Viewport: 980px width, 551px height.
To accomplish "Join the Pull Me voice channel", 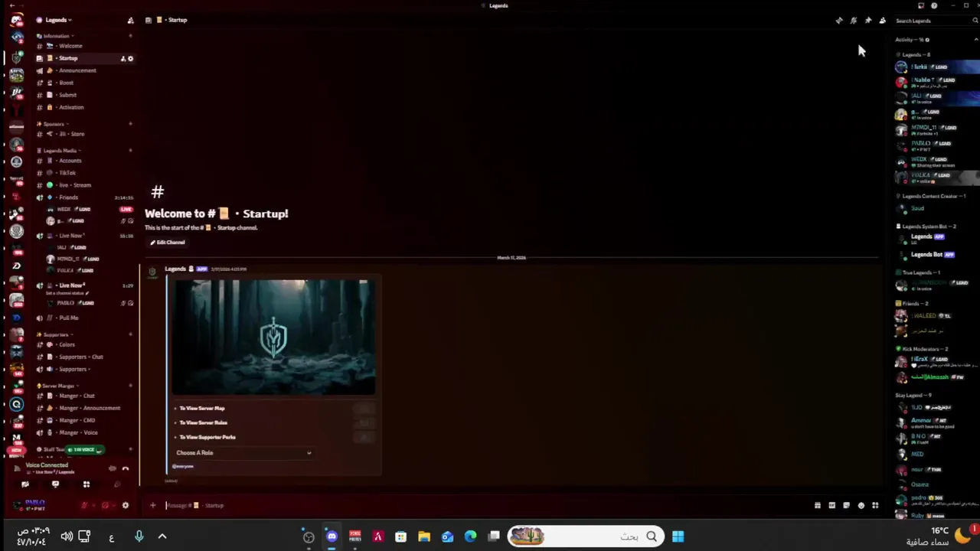I will pos(84,318).
